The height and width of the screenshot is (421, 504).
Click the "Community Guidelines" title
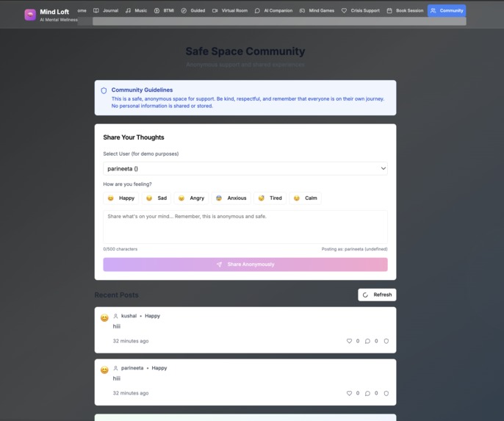click(142, 90)
